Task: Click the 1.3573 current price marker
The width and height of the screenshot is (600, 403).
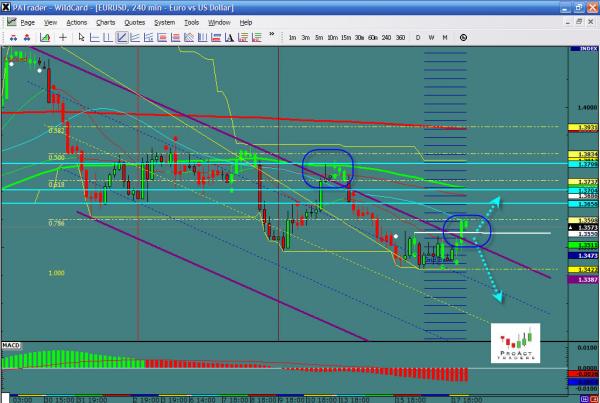Action: [x=584, y=227]
